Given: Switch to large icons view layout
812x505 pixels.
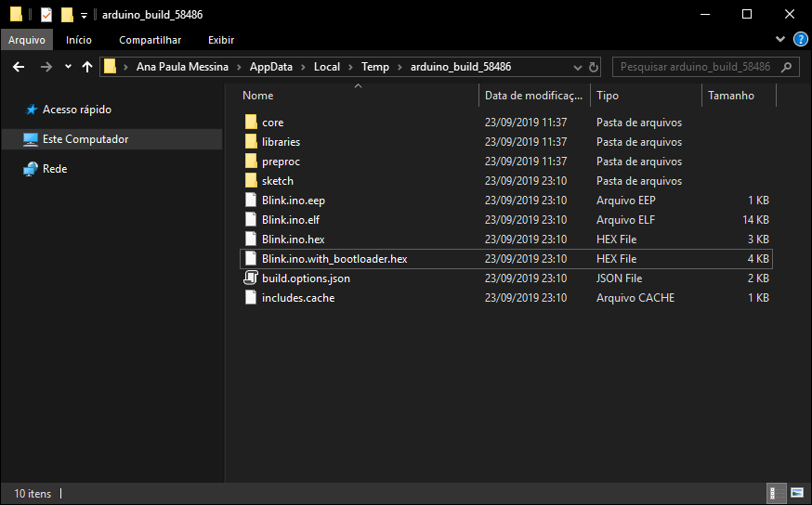Looking at the screenshot, I should (x=797, y=494).
